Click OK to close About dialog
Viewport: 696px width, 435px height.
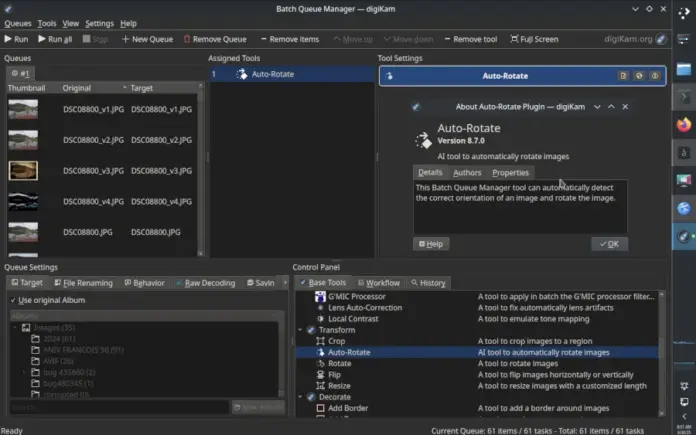tap(609, 244)
